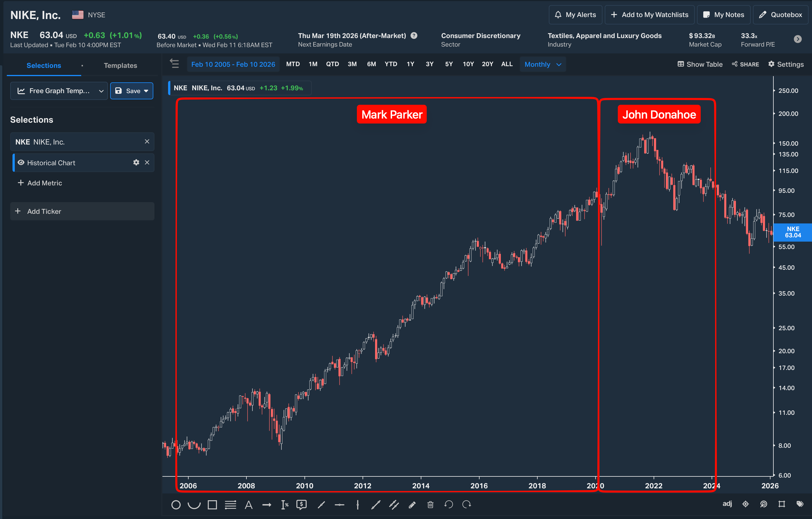
Task: Collapse the left sidebar panel
Action: [x=174, y=64]
